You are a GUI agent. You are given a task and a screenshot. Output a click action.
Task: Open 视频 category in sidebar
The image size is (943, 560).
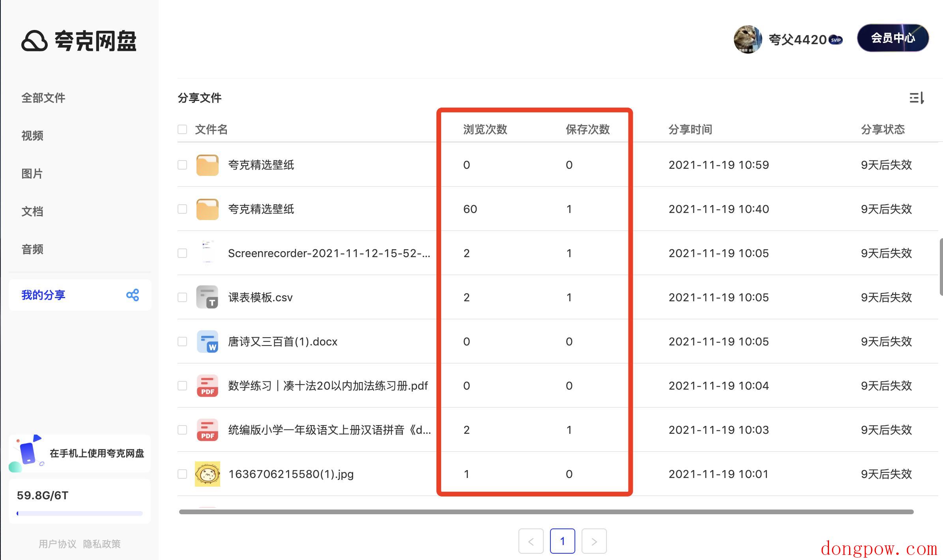[32, 136]
